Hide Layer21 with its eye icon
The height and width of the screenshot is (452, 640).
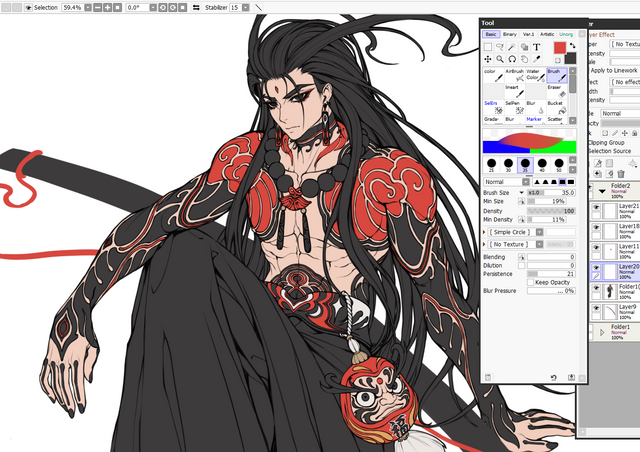596,207
